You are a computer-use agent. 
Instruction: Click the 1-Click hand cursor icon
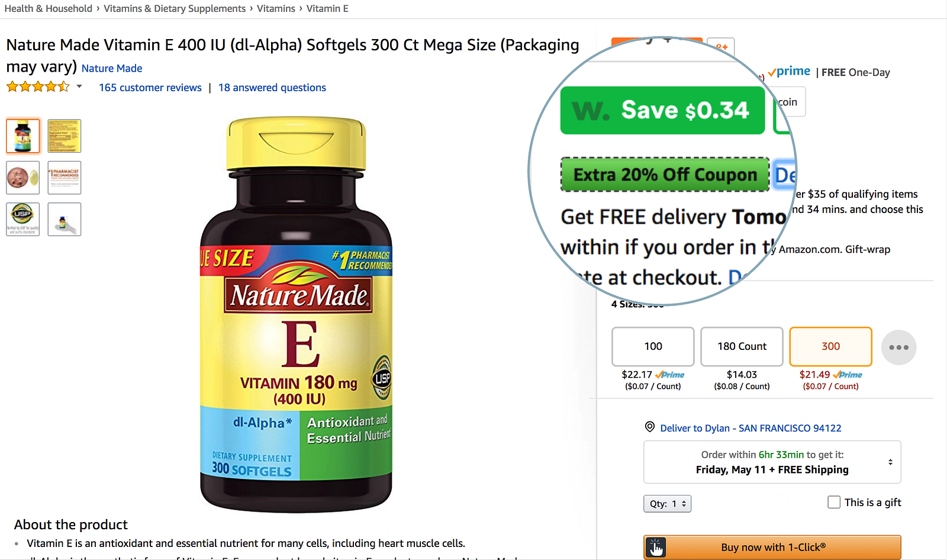656,547
